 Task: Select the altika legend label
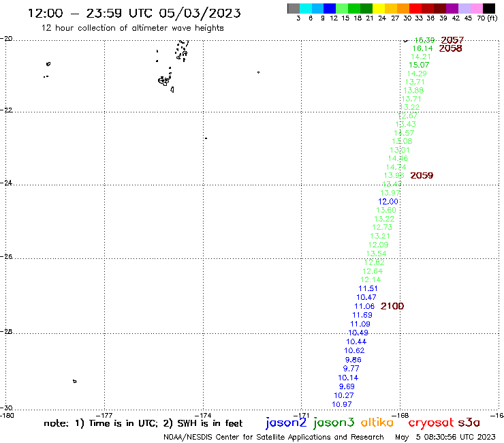377,422
